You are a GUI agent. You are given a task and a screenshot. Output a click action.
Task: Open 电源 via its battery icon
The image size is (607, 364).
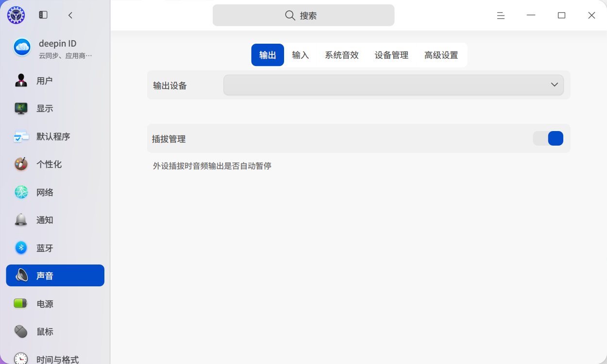tap(21, 304)
